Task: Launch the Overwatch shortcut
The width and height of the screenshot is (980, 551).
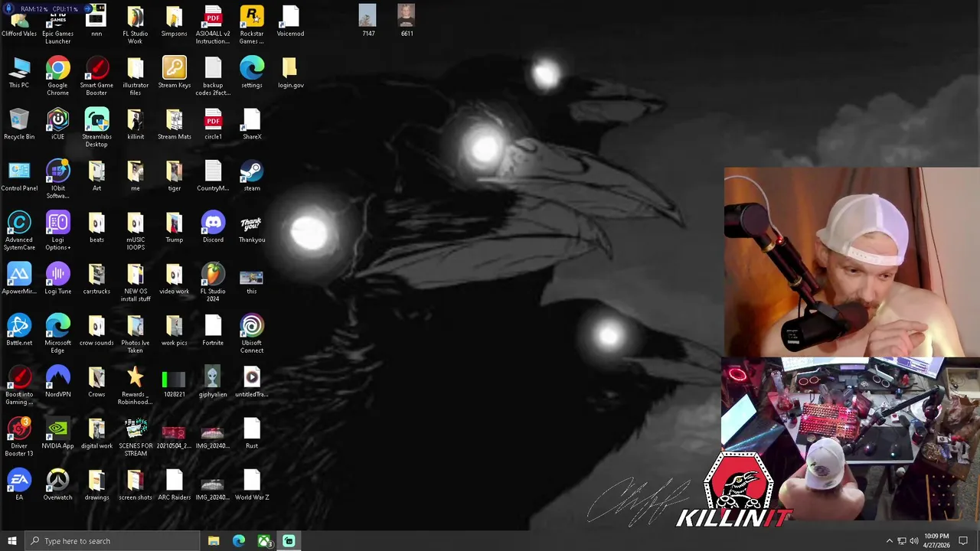Action: pos(57,484)
